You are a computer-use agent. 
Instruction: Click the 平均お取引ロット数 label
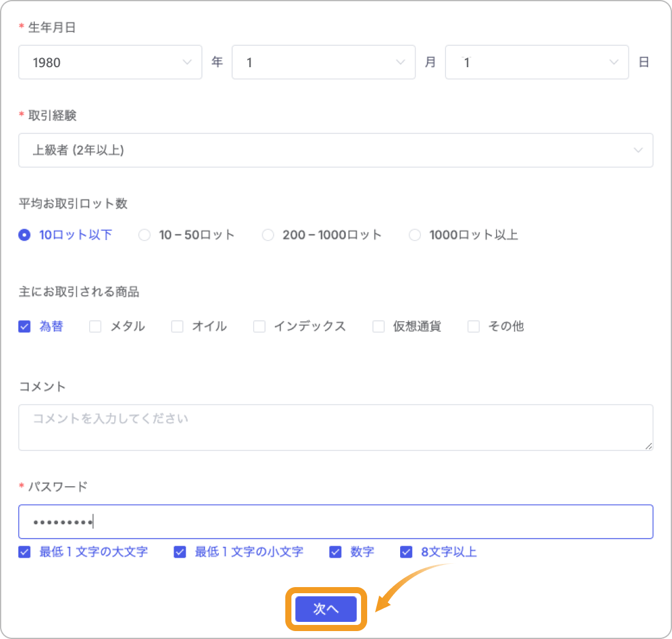point(73,203)
